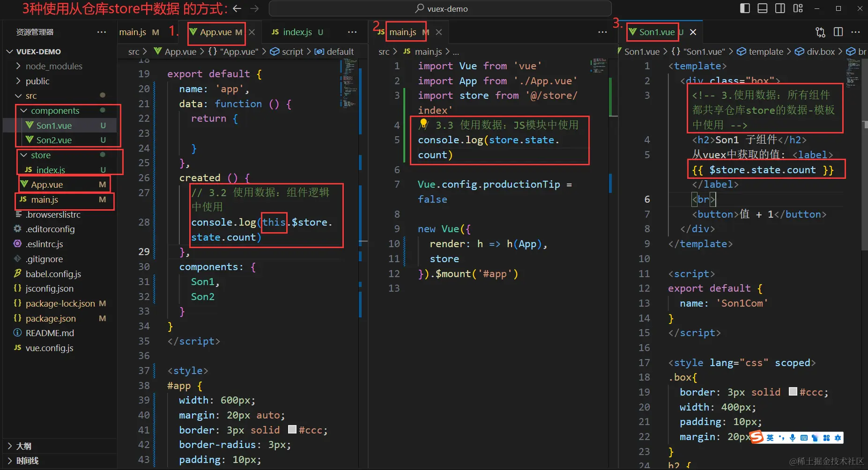
Task: Click line number 28 in App.vue gutter
Action: click(x=144, y=222)
